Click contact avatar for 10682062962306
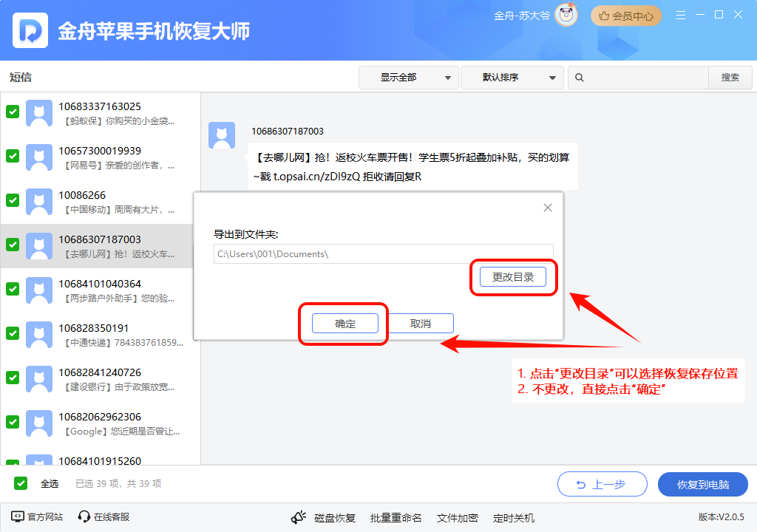The height and width of the screenshot is (532, 757). point(39,424)
